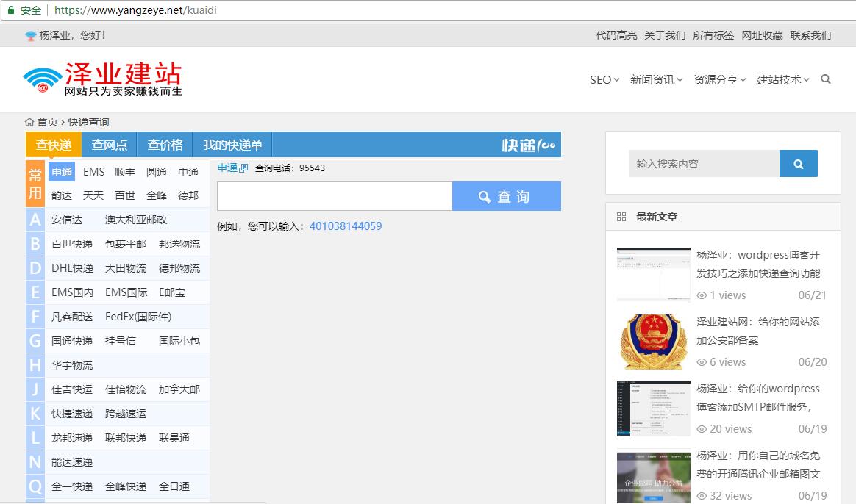Open the 申通 external link icon
The image size is (856, 504).
[244, 168]
